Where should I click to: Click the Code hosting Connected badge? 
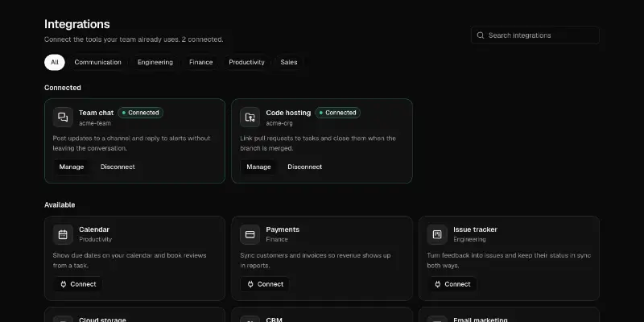pos(337,113)
